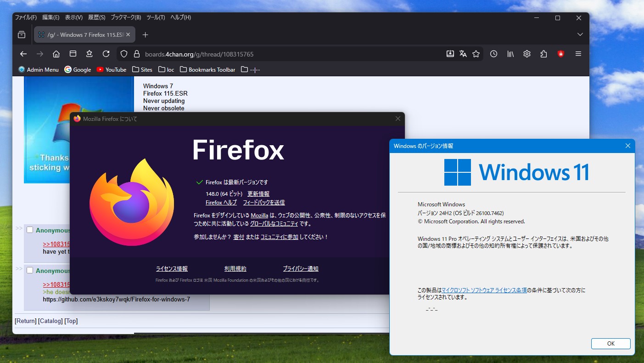
Task: Bookmark this page with the star
Action: pyautogui.click(x=476, y=54)
